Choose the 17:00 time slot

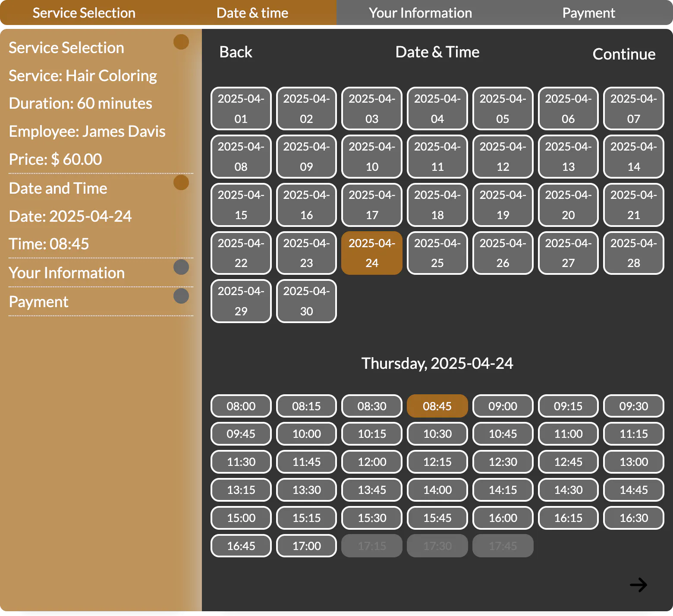tap(307, 546)
